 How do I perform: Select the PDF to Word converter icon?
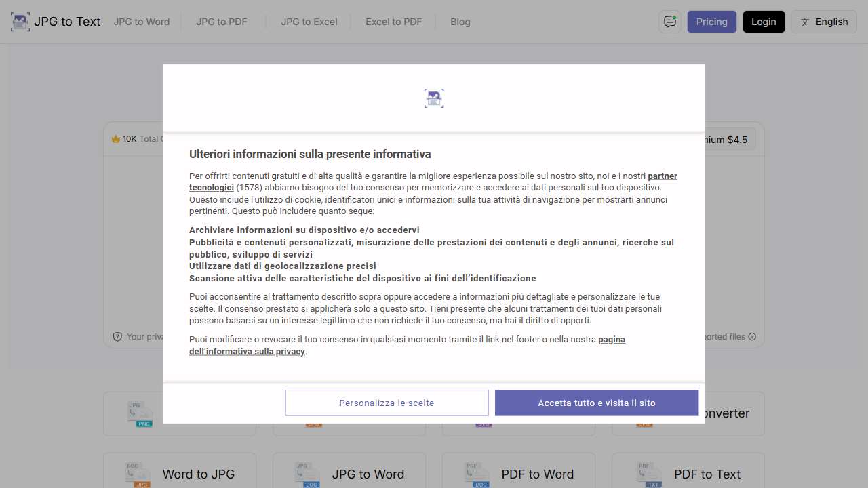tap(477, 472)
